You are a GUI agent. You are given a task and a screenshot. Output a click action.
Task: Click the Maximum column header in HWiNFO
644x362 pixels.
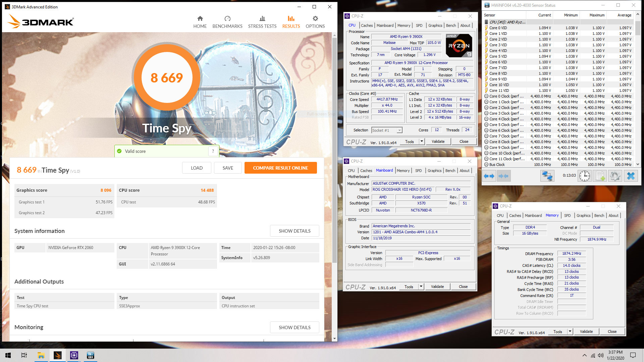[597, 15]
